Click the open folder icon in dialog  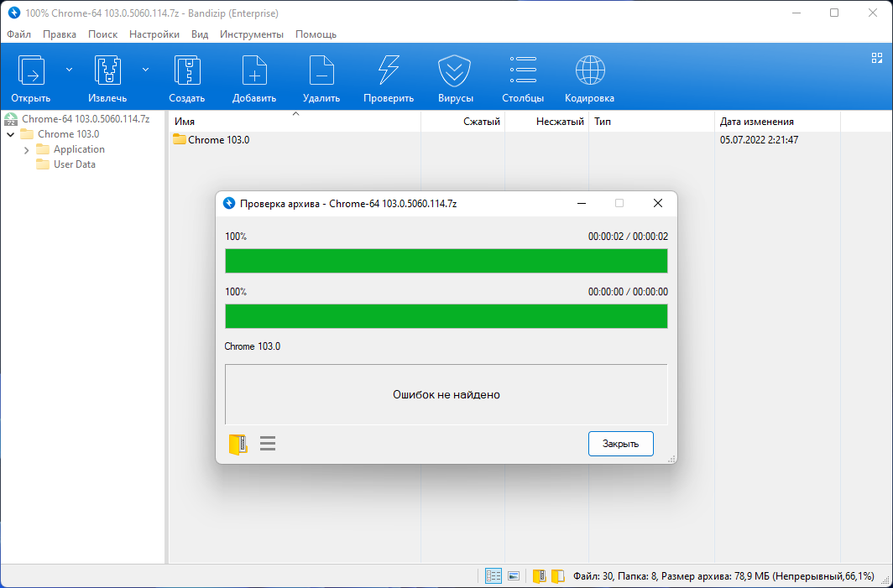tap(238, 444)
